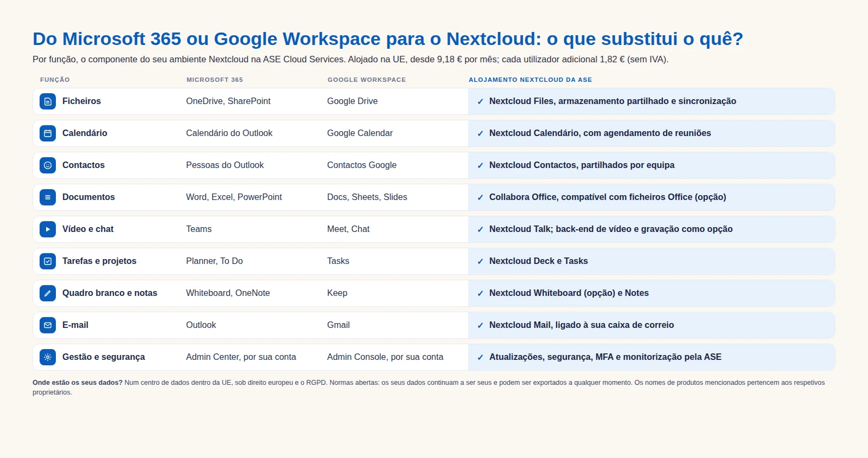Click the 'Docs, Sheets, Slides' cell

click(x=367, y=197)
